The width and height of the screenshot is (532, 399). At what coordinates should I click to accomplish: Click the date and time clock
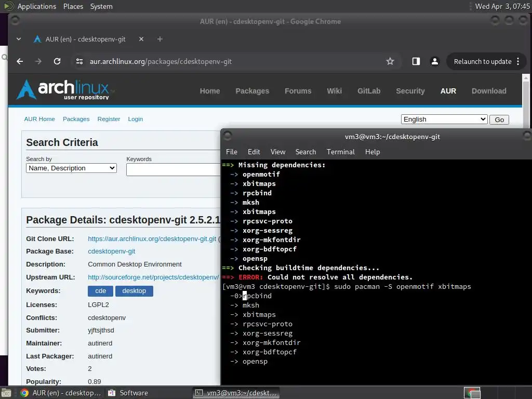502,6
